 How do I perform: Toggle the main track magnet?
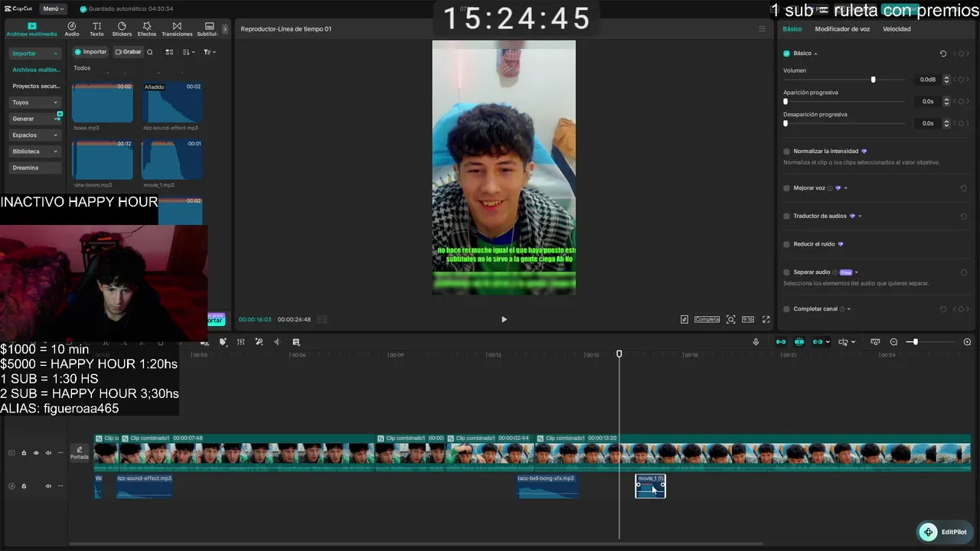[x=781, y=342]
